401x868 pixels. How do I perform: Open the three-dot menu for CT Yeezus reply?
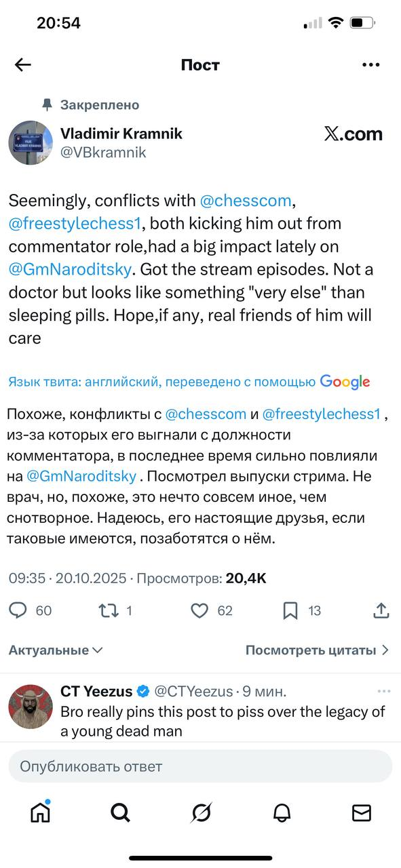pyautogui.click(x=381, y=691)
